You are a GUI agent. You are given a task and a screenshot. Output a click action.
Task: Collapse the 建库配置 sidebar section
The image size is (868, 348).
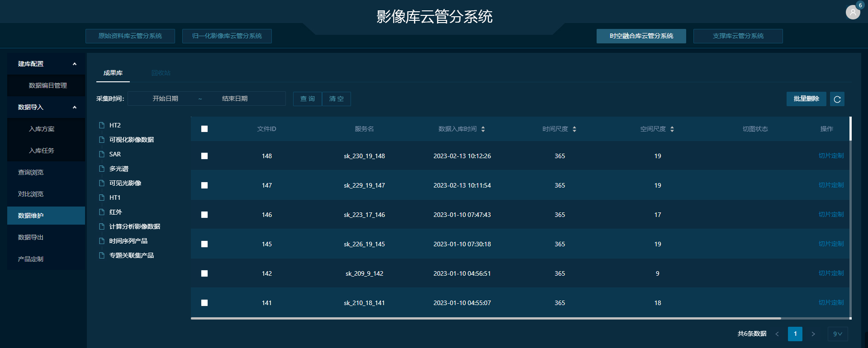tap(75, 64)
